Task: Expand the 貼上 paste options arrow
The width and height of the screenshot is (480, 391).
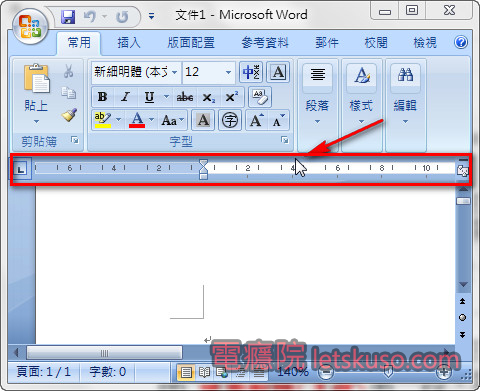Action: [36, 121]
